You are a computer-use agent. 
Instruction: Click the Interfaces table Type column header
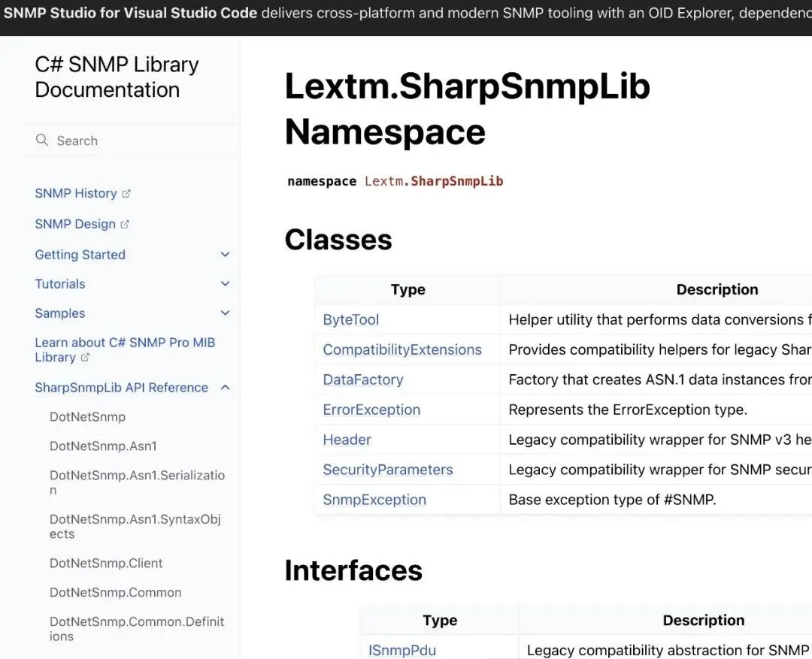click(x=440, y=620)
